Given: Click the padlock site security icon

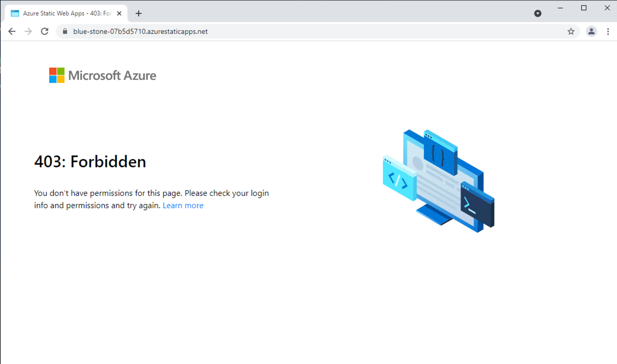Looking at the screenshot, I should (64, 31).
